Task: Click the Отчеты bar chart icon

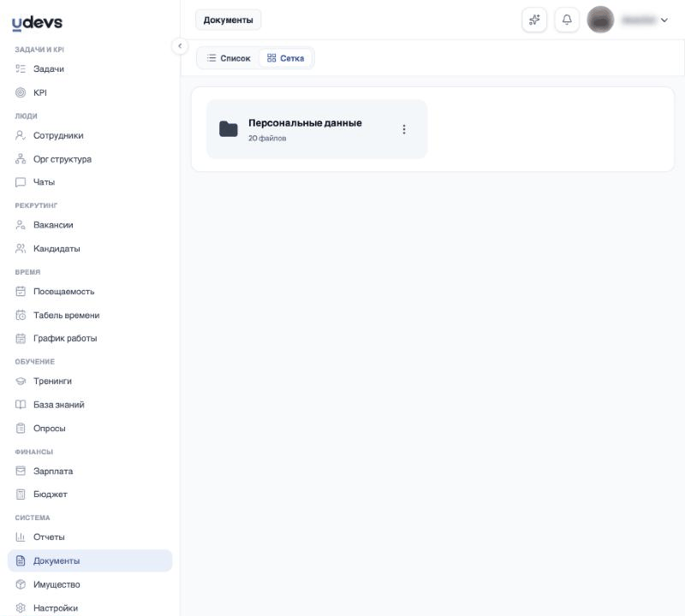Action: pos(21,536)
